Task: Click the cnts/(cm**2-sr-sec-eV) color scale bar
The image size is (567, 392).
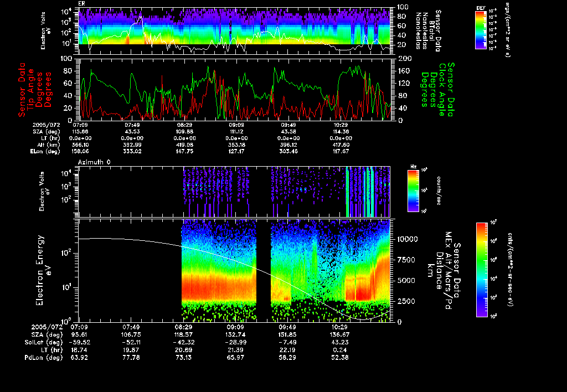Action: pos(482,270)
